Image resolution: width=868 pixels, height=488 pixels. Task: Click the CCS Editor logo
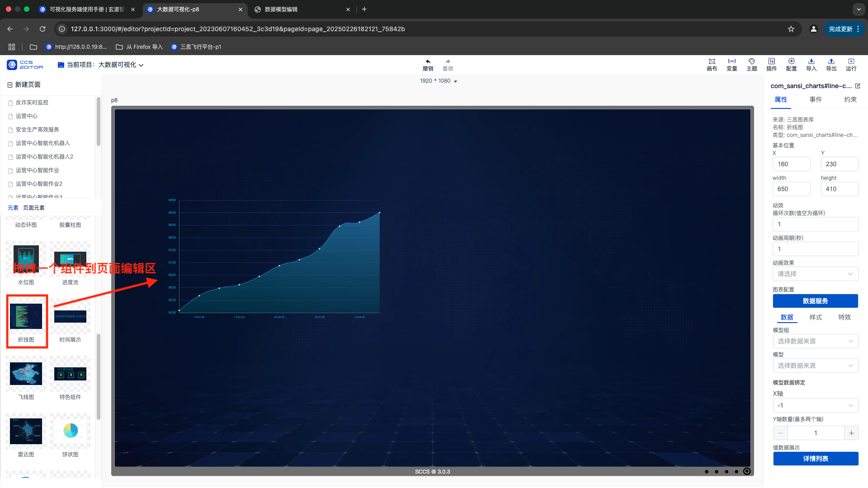[x=25, y=65]
